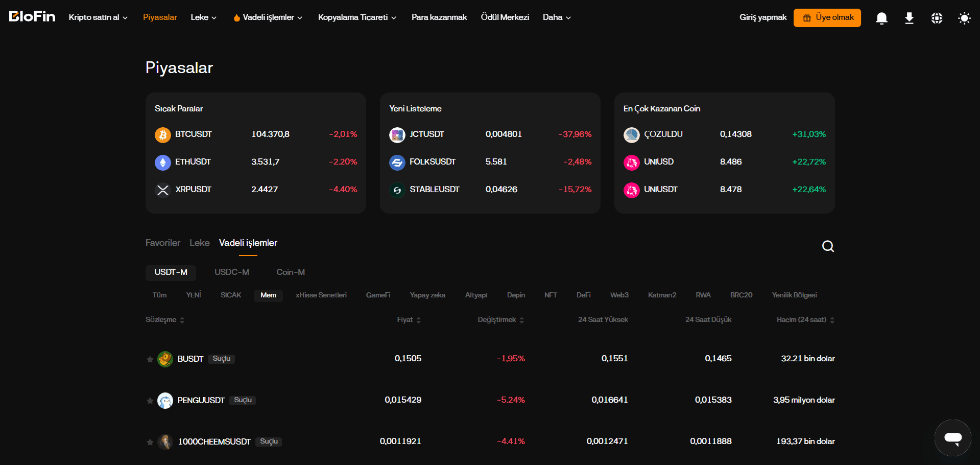Switch to the Leke markets tab

(x=199, y=243)
